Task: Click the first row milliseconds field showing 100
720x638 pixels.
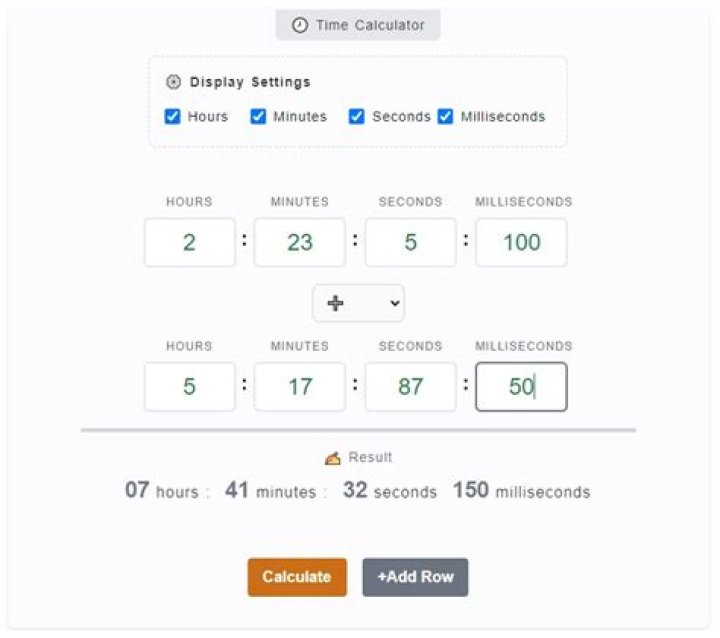Action: pos(522,243)
